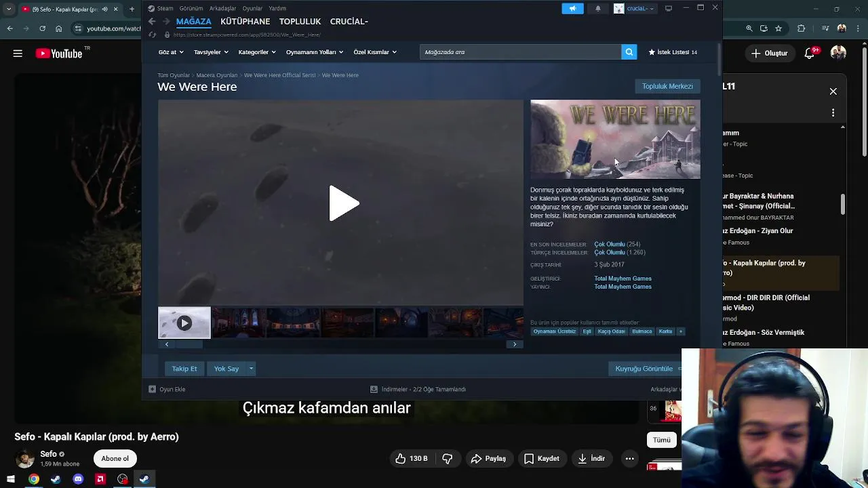Open Chrome from the taskbar

(34, 479)
